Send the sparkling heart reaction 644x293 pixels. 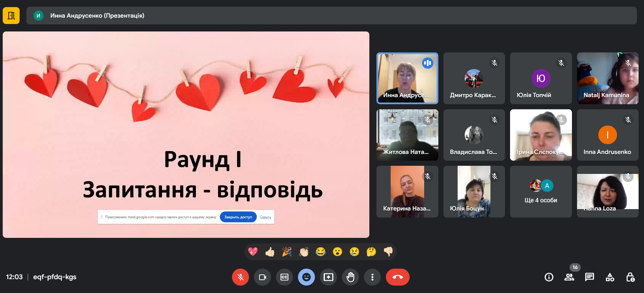(x=253, y=252)
